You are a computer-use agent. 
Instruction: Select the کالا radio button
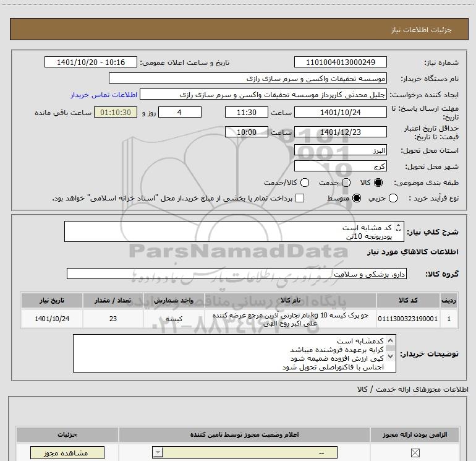click(378, 183)
